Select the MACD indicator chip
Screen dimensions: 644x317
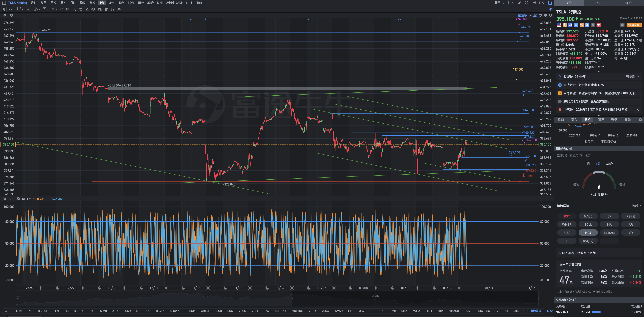coord(588,216)
